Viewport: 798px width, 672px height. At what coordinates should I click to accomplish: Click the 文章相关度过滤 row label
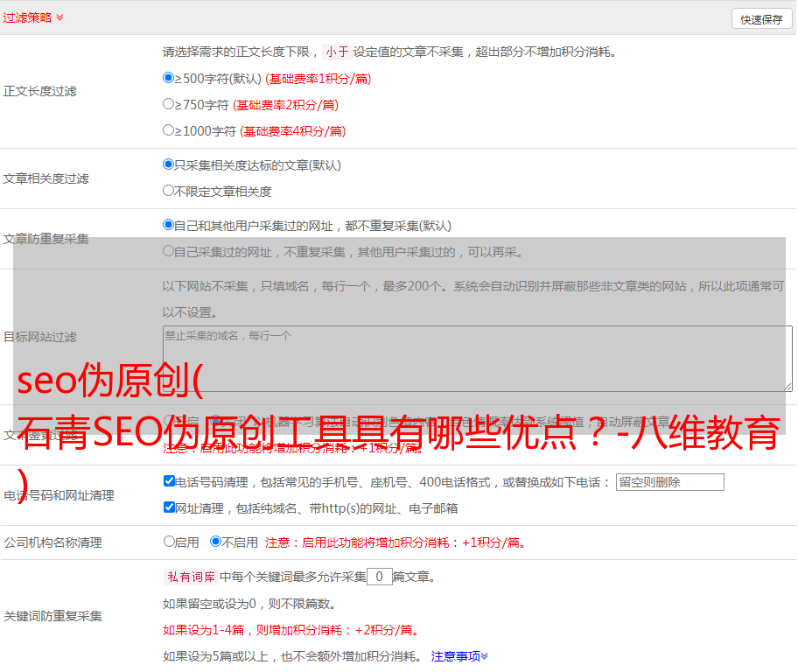tap(45, 178)
